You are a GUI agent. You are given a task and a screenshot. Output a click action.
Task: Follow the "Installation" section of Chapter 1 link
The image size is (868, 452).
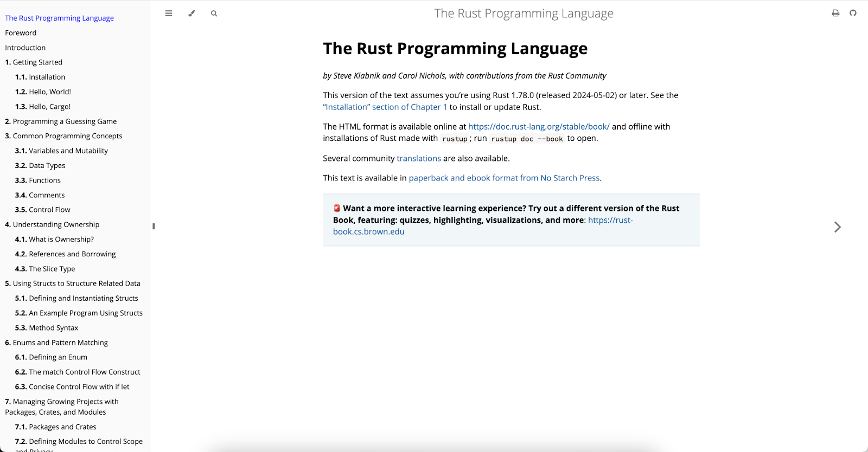point(385,107)
